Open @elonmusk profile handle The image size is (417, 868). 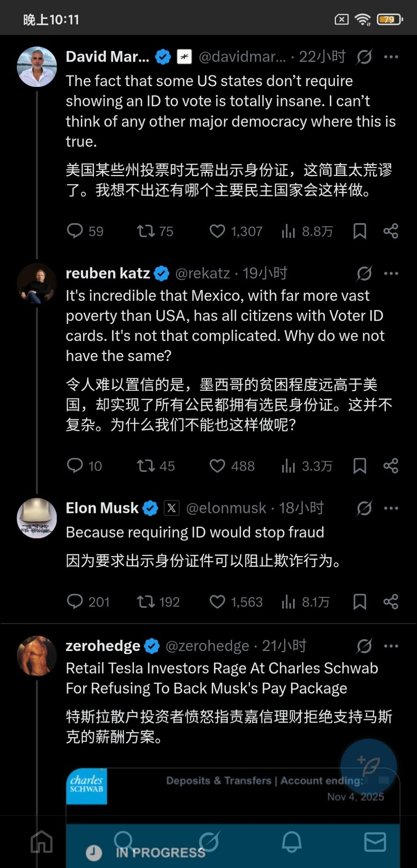point(226,508)
